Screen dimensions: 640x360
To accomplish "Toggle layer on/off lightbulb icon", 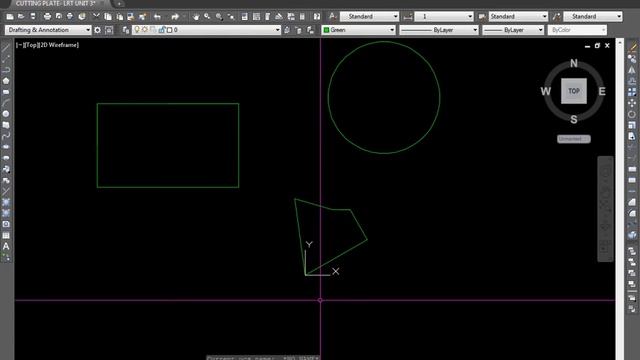I will pyautogui.click(x=137, y=30).
